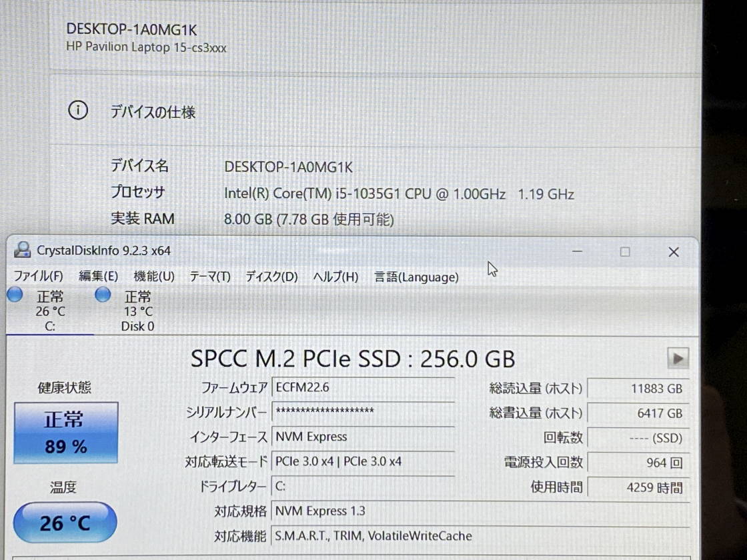Click the device name value DESKTOP-1A0MG1K in specs

tap(288, 167)
